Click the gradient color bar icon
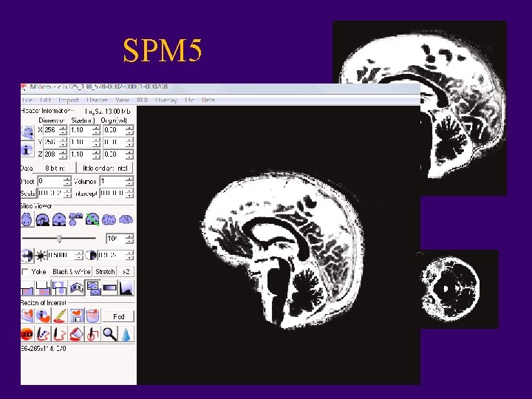This screenshot has height=399, width=532. click(109, 287)
